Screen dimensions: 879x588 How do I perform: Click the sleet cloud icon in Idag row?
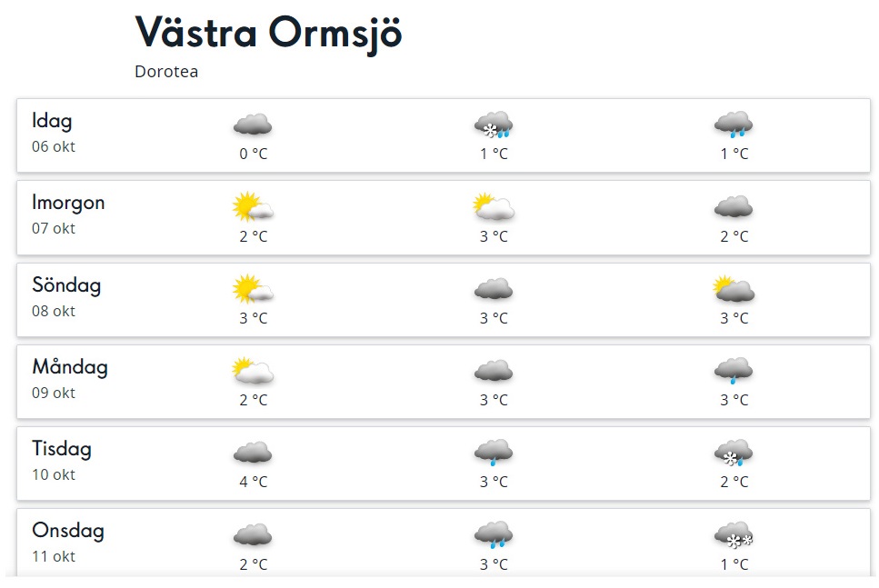(494, 125)
